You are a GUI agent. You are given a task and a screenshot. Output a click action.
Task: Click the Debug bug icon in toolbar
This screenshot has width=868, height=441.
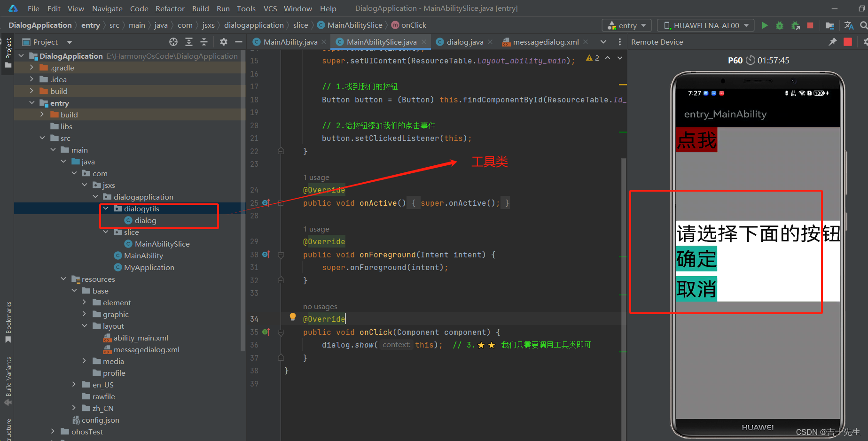(x=780, y=25)
